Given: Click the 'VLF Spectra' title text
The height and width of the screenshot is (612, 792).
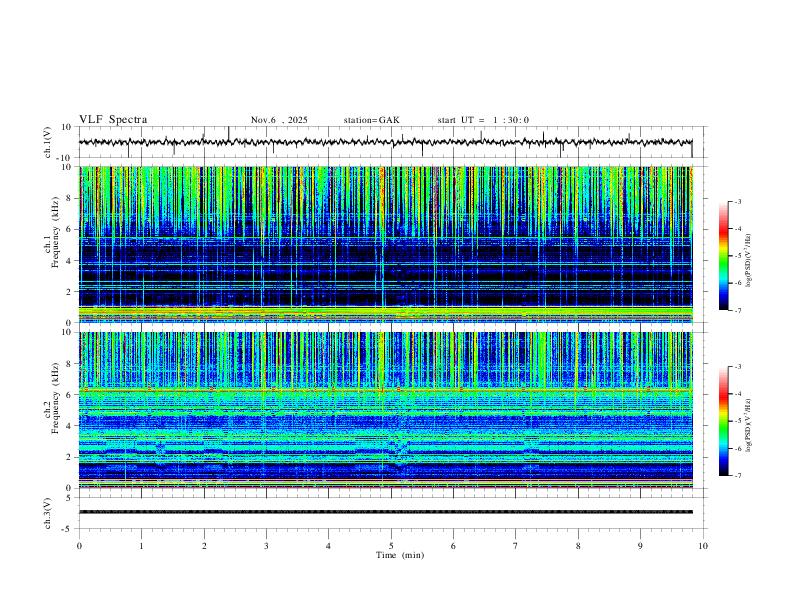Looking at the screenshot, I should [x=113, y=120].
